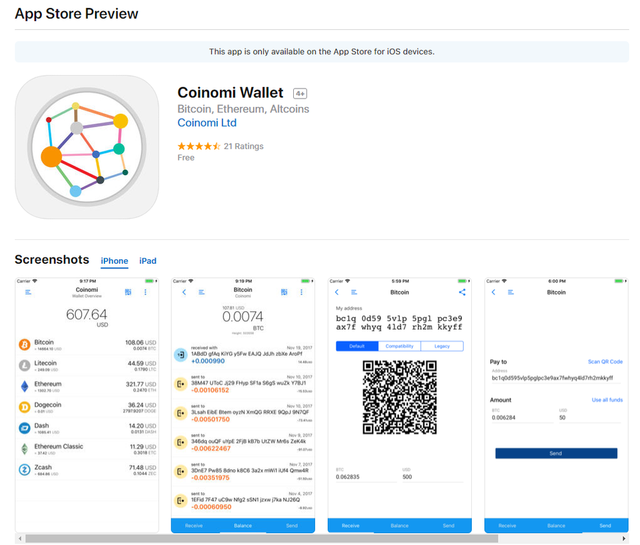The image size is (640, 545).
Task: Click the vertical dots menu in wallet overview screenshot
Action: click(145, 292)
